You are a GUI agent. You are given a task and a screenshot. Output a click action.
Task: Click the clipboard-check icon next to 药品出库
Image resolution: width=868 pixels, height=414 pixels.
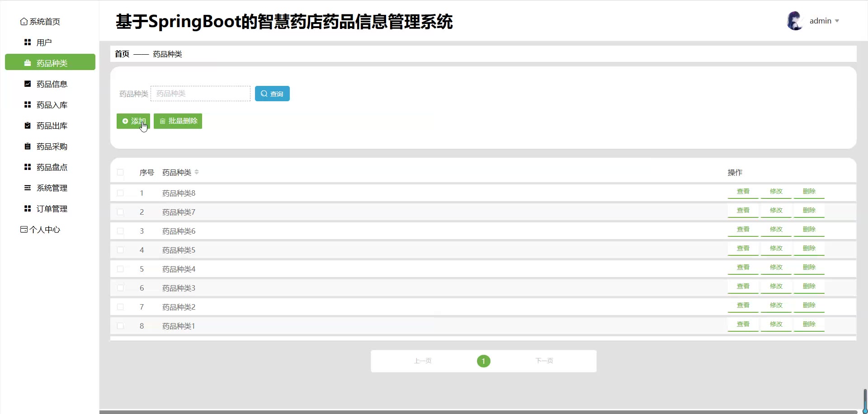(28, 126)
